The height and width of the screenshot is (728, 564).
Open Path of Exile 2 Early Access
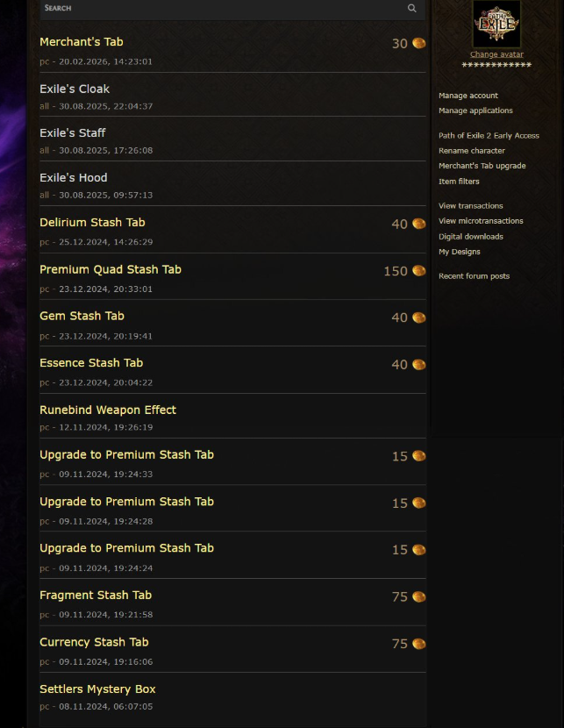489,136
